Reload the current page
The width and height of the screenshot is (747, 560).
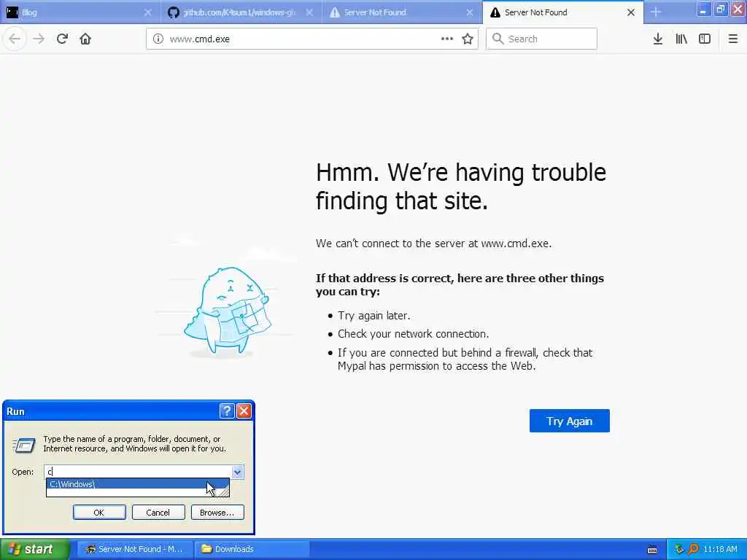[62, 39]
